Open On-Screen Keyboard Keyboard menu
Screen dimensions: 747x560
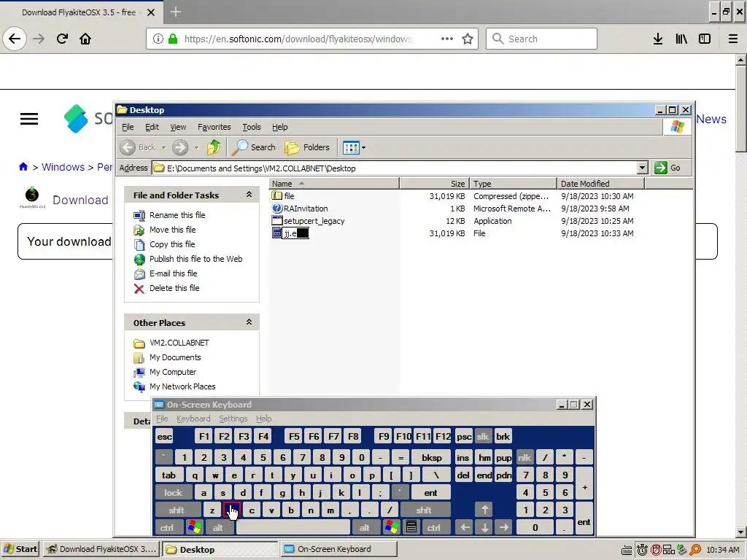click(x=193, y=419)
